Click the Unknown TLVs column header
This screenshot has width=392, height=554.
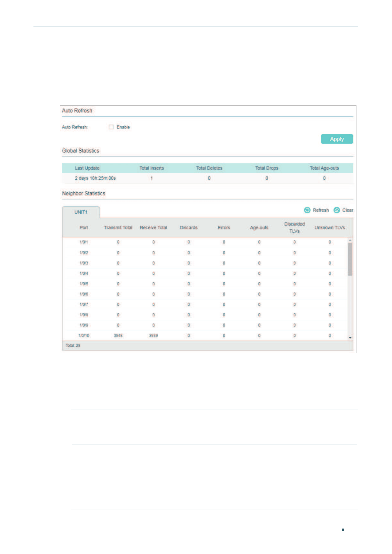click(x=330, y=228)
